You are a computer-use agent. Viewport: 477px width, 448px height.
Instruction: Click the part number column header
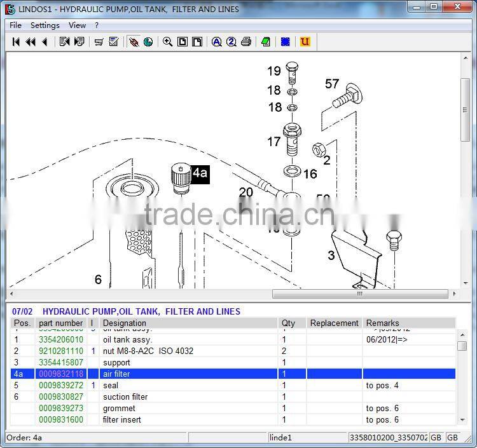tap(61, 323)
